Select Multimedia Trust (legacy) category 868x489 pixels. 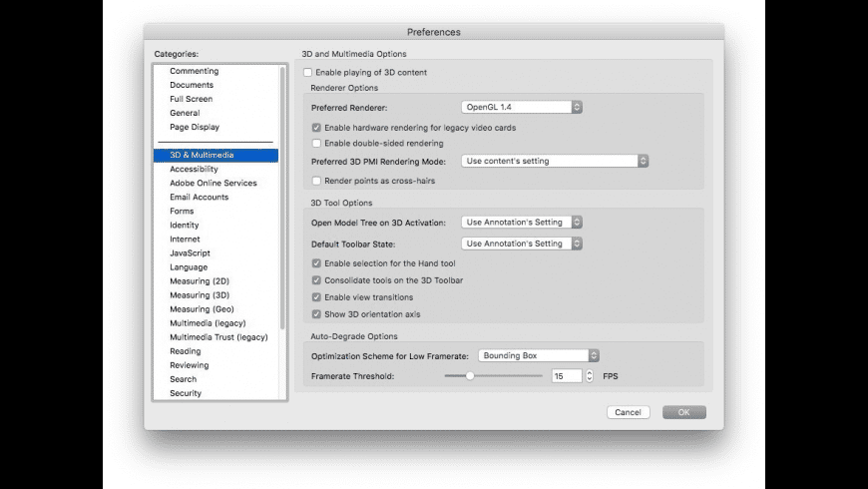pos(218,337)
